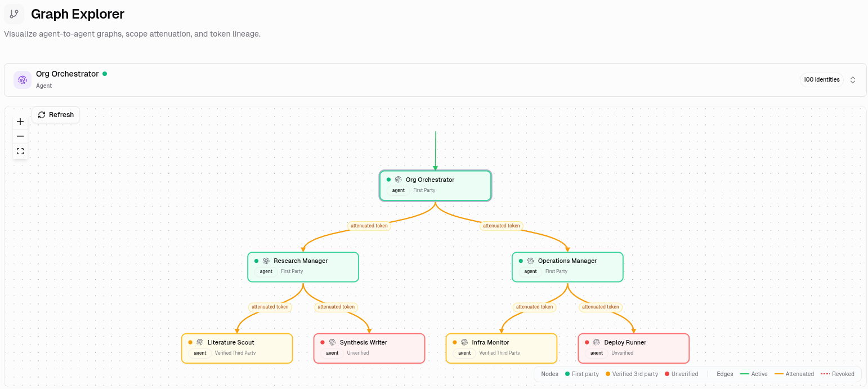Screen dimensions: 868x389
Task: Click Revoked edge legend entry
Action: (x=838, y=374)
